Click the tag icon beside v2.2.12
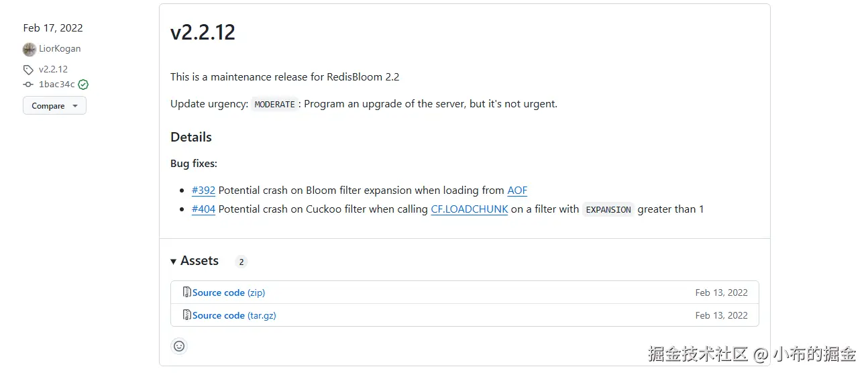 click(28, 70)
